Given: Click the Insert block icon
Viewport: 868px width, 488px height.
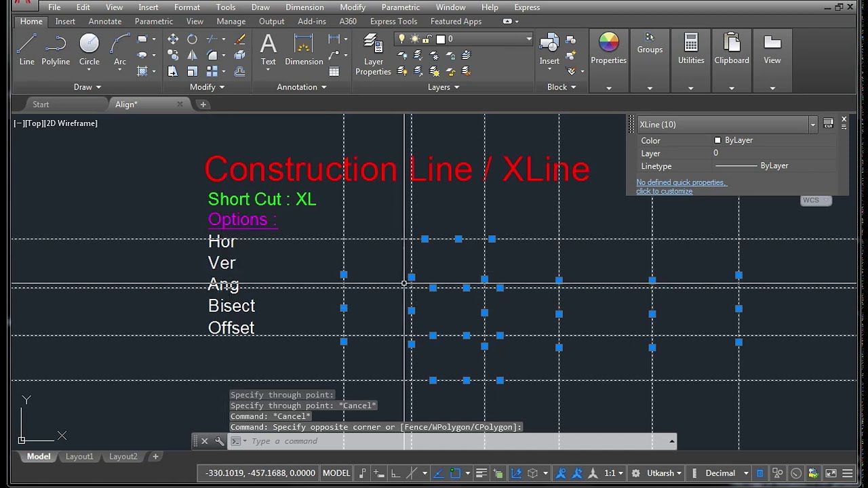Looking at the screenshot, I should tap(549, 49).
